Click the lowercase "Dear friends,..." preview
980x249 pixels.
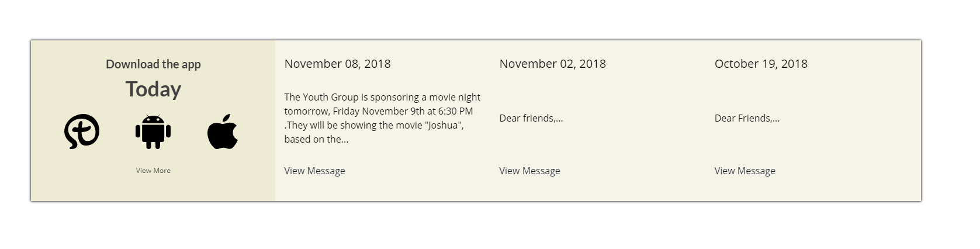click(531, 118)
